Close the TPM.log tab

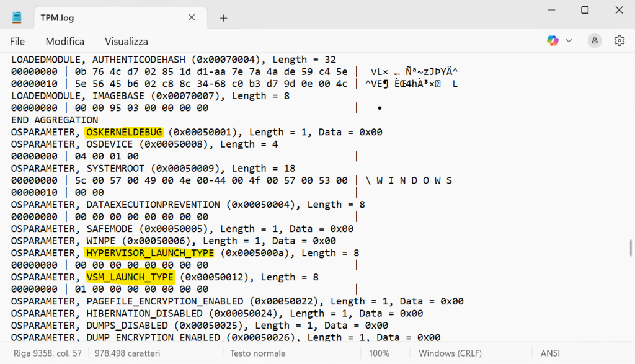191,17
